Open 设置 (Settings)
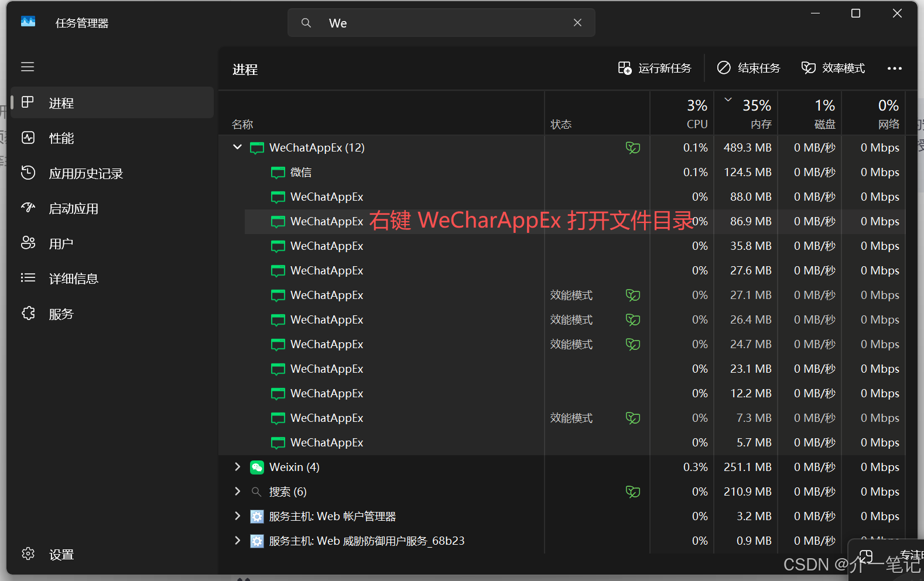This screenshot has width=924, height=581. tap(112, 554)
